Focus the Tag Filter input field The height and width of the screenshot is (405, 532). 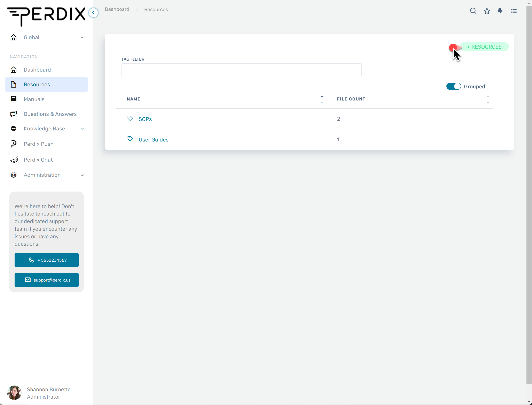241,70
